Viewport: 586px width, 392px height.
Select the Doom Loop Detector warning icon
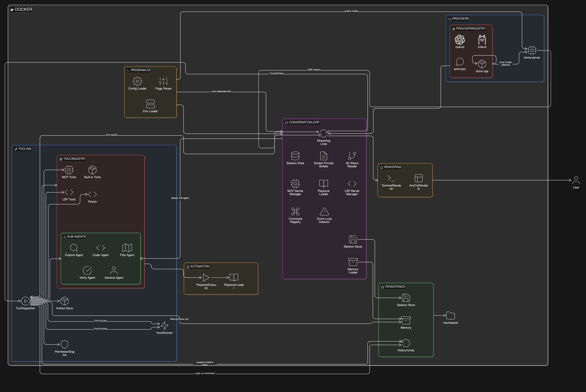(324, 212)
